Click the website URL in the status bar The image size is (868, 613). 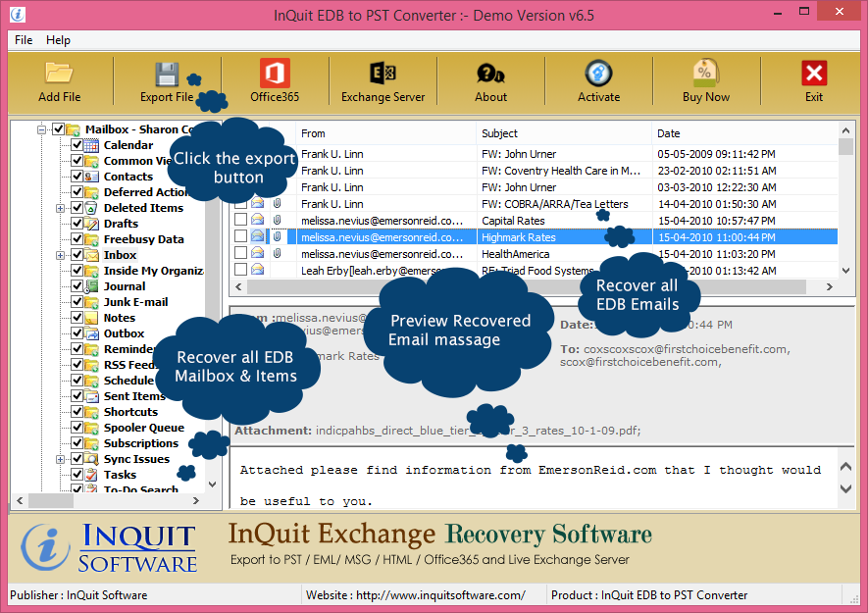(x=440, y=595)
